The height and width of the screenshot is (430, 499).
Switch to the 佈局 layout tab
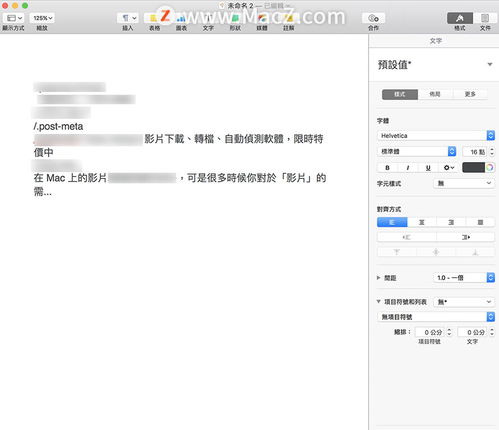tap(435, 94)
